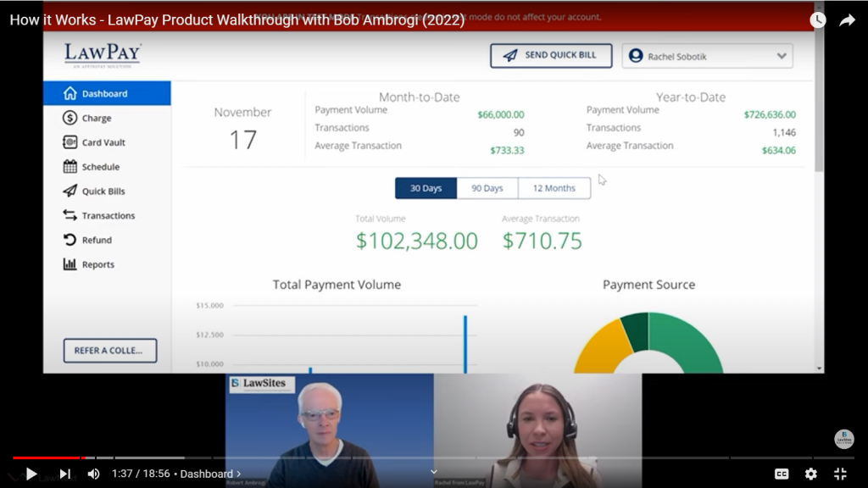Open the video settings gear
The height and width of the screenshot is (488, 868).
point(811,474)
